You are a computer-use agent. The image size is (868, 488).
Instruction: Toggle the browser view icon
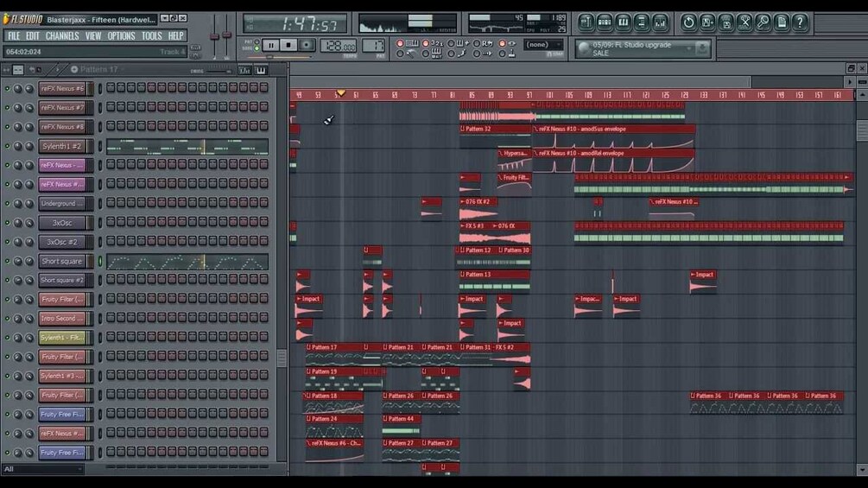tap(642, 22)
